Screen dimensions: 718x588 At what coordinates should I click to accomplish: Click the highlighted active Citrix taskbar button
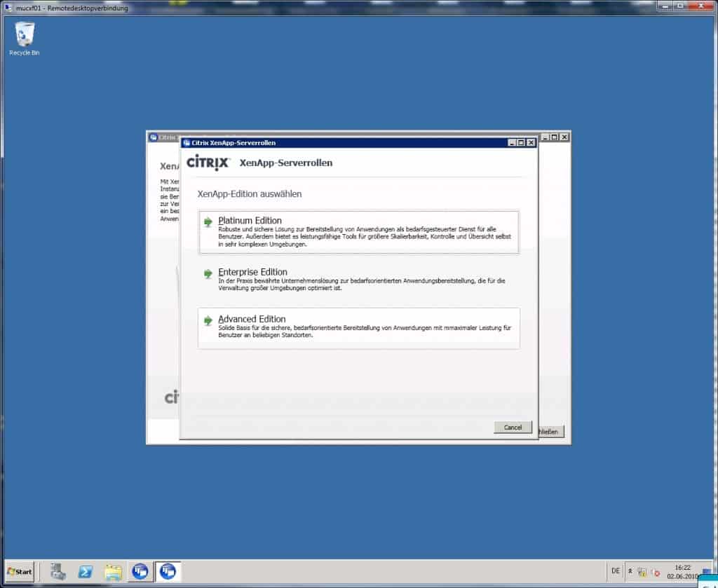coord(168,571)
